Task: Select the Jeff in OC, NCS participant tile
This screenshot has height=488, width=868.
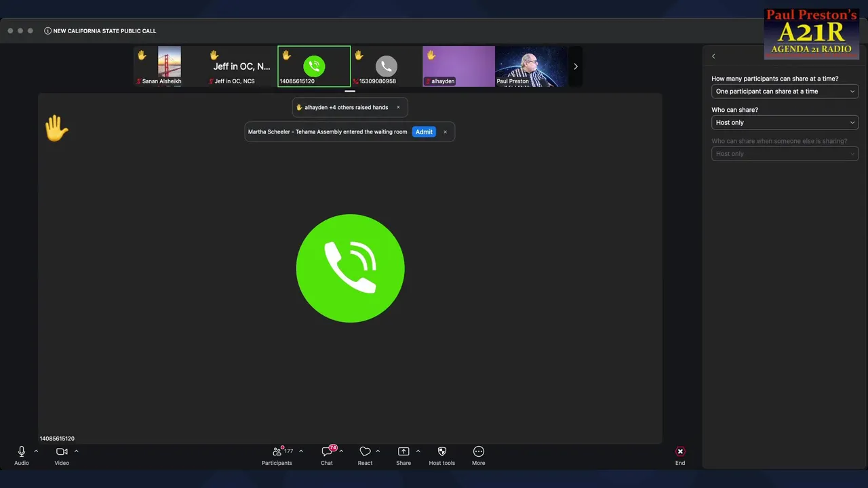Action: [241, 66]
